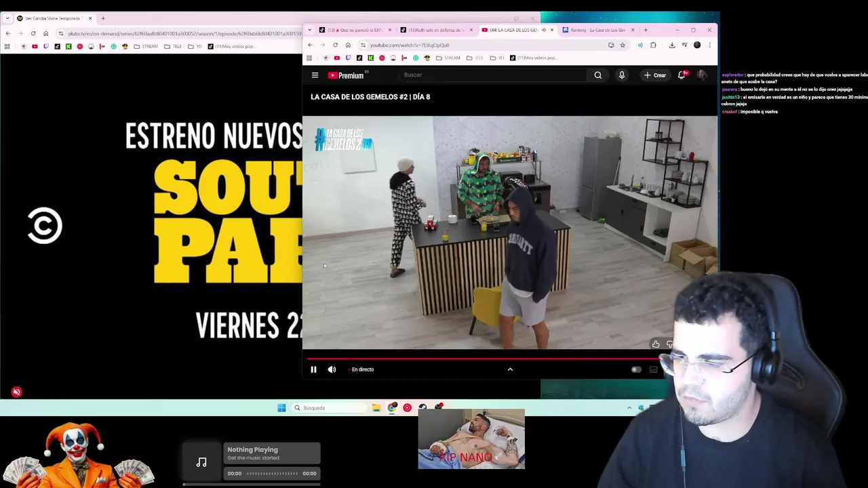Viewport: 868px width, 488px height.
Task: Show hidden system tray icons
Action: [x=629, y=408]
